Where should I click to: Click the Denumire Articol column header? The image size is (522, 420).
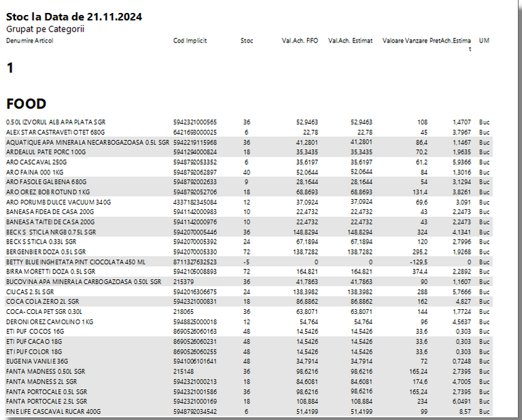click(x=29, y=40)
